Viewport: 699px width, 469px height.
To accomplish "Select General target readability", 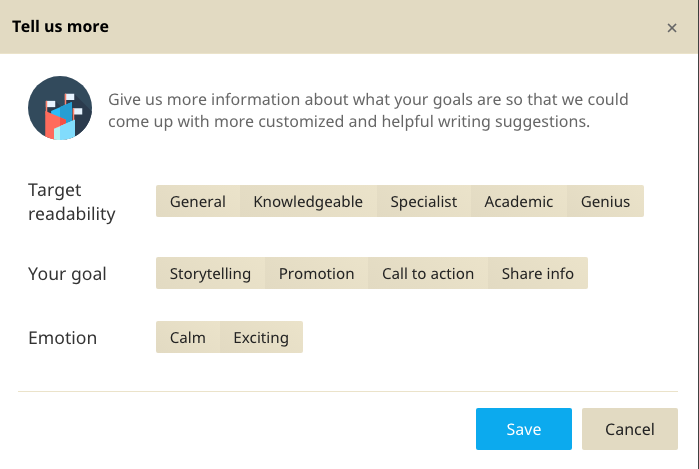I will pos(198,201).
